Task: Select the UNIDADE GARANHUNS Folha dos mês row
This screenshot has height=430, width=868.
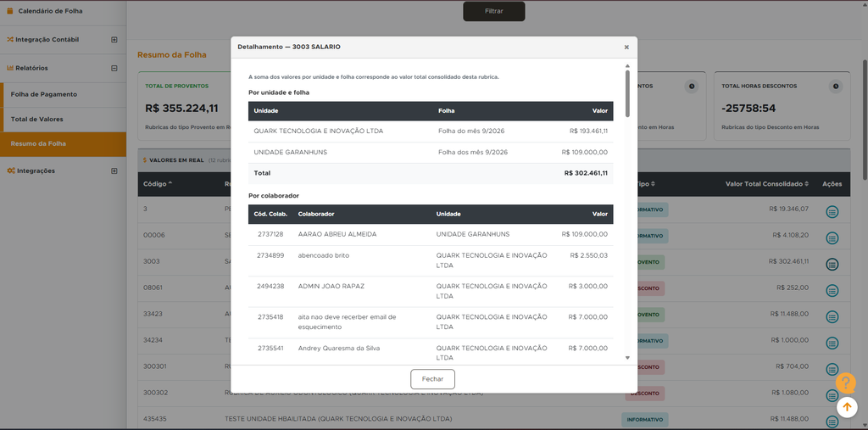Action: (x=431, y=153)
